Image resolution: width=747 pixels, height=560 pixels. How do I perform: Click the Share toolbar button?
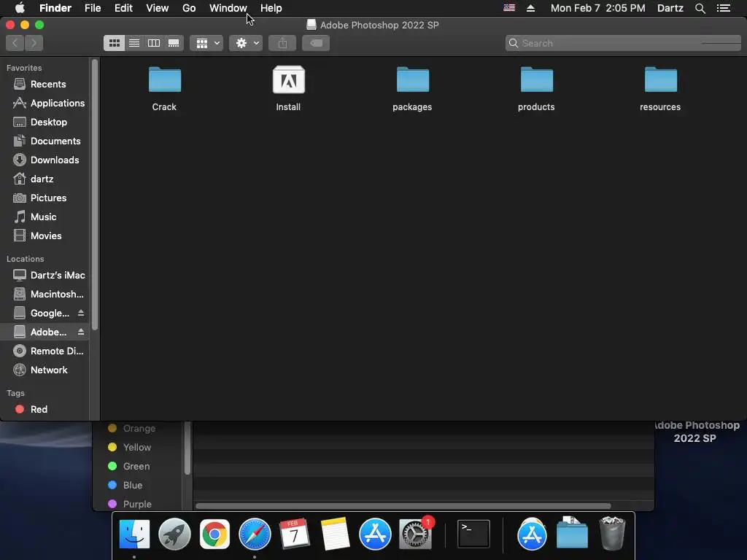click(282, 43)
